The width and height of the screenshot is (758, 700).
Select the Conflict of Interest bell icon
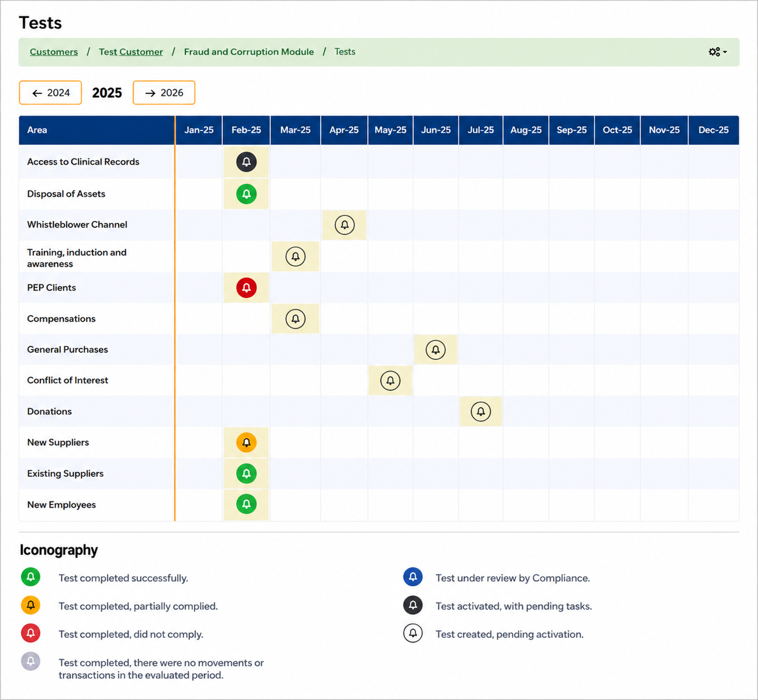click(x=390, y=381)
